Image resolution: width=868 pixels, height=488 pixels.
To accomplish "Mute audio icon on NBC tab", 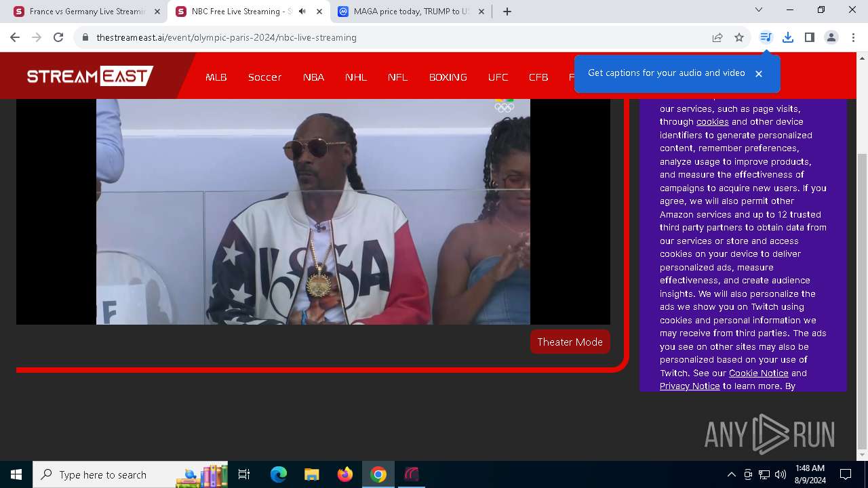I will coord(302,12).
